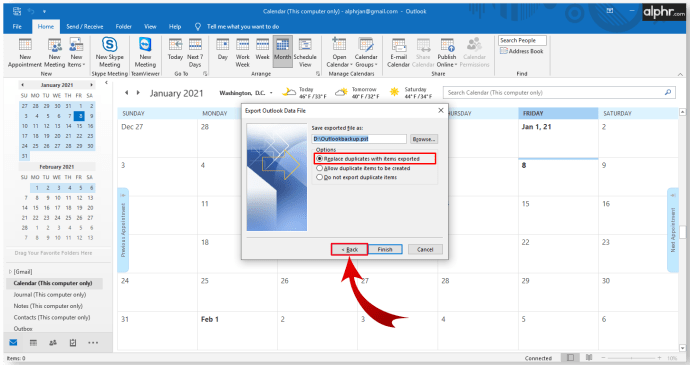The height and width of the screenshot is (365, 690).
Task: Open the Address Book
Action: tap(522, 51)
